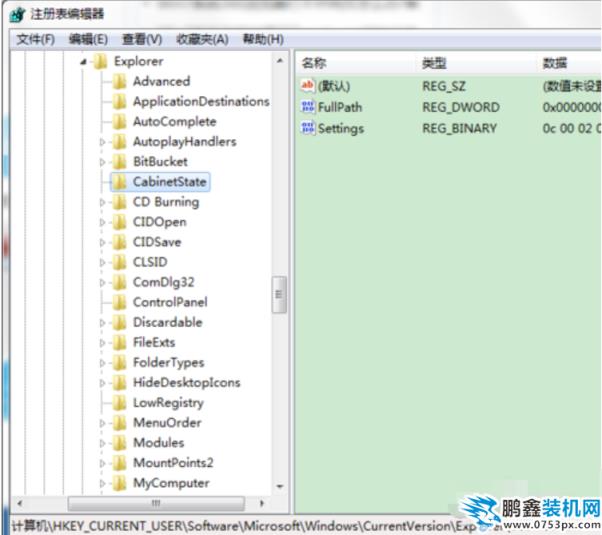602x535 pixels.
Task: Select the MyComputer key label
Action: pos(171,483)
